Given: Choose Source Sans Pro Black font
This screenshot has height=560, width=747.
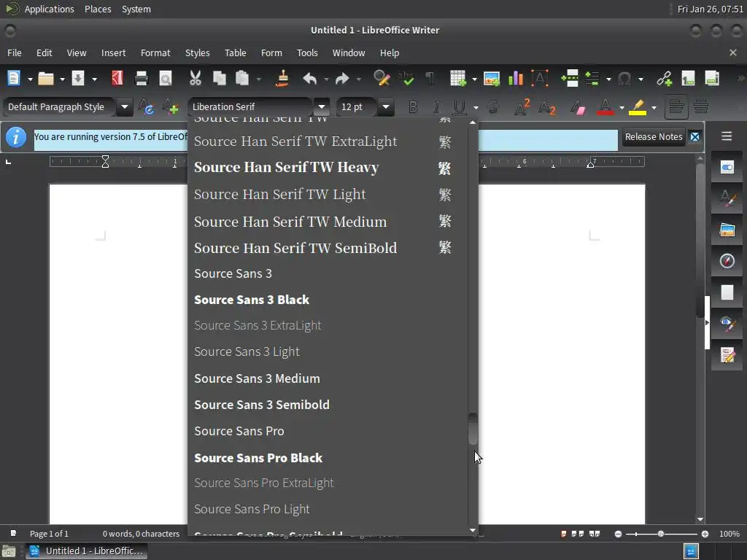Looking at the screenshot, I should click(x=328, y=458).
